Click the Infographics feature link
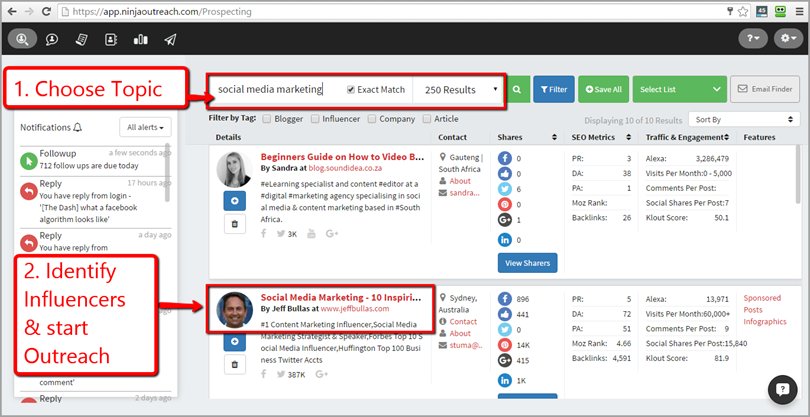Viewport: 810px width, 417px height. [x=765, y=321]
